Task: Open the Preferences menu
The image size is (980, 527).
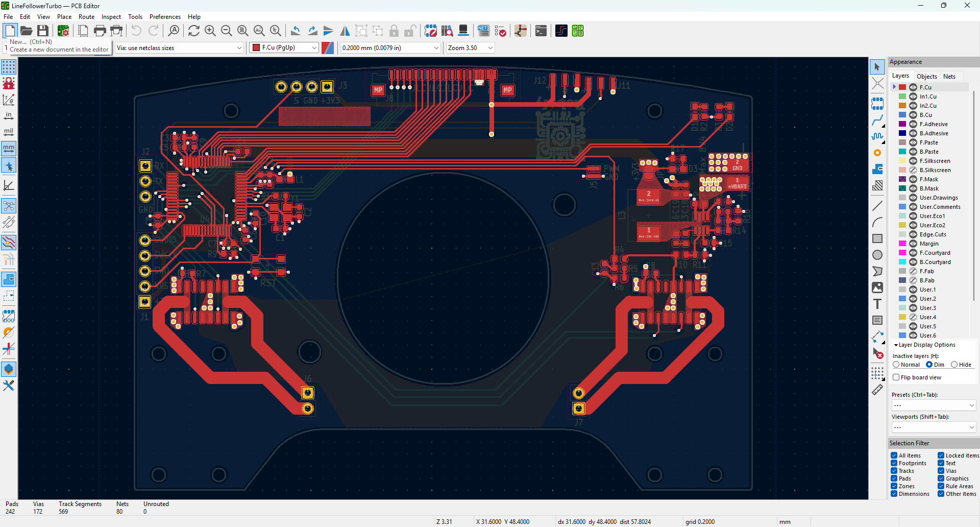Action: 165,17
